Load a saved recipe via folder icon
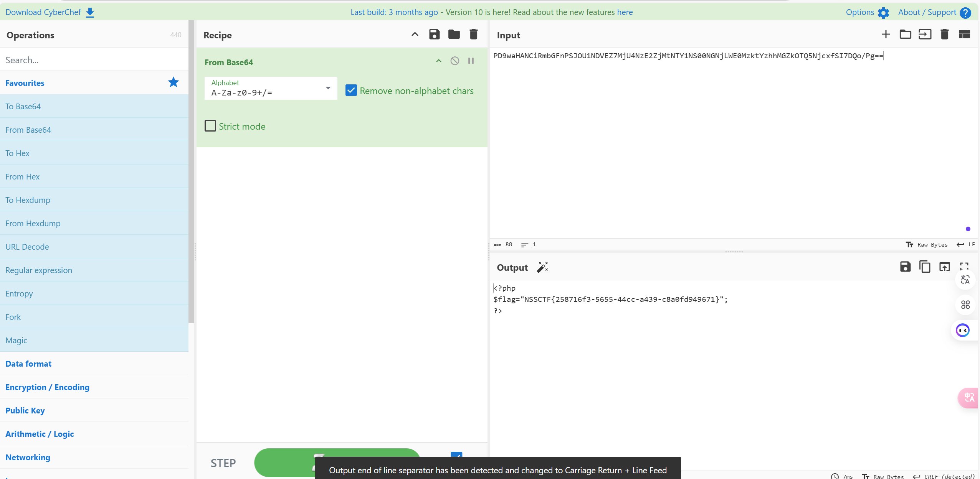980x479 pixels. click(454, 35)
